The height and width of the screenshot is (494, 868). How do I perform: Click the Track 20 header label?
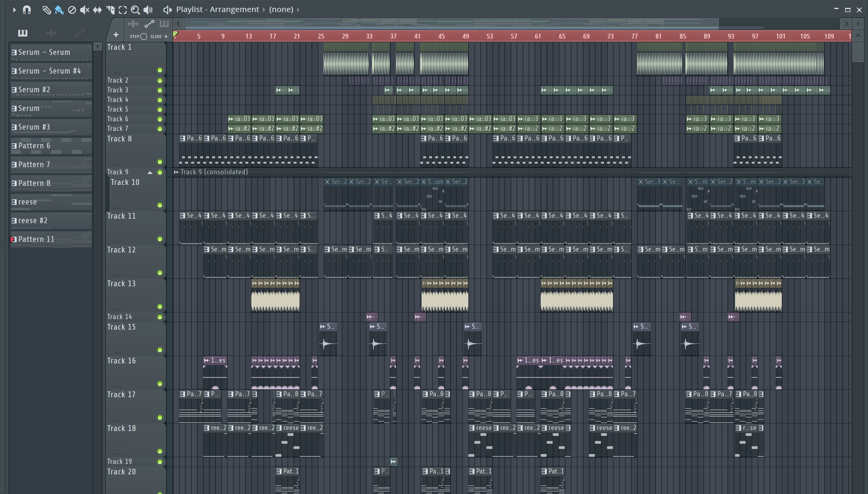tap(121, 472)
